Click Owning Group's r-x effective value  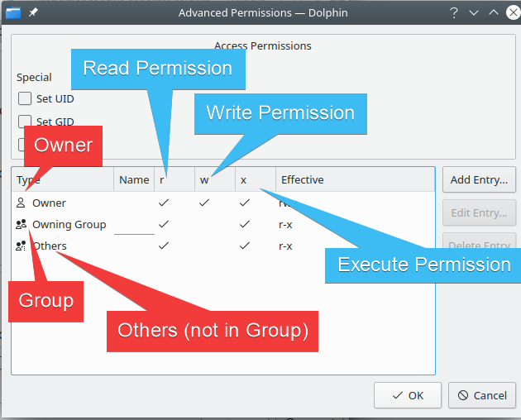[285, 225]
